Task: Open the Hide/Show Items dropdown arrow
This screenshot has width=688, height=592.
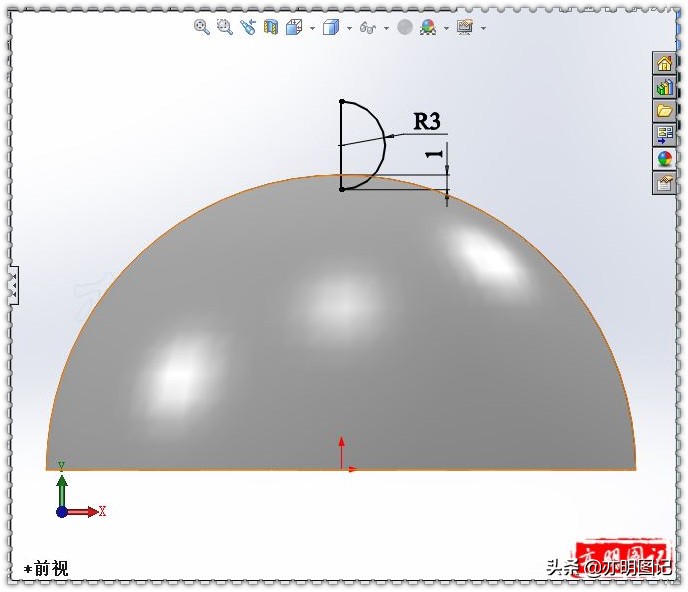Action: coord(387,29)
